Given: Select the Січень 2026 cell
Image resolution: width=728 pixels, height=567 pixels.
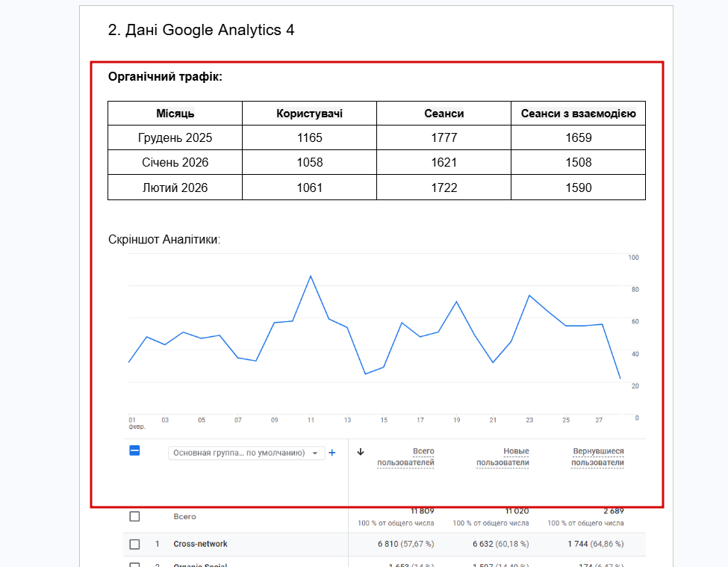Looking at the screenshot, I should tap(175, 162).
